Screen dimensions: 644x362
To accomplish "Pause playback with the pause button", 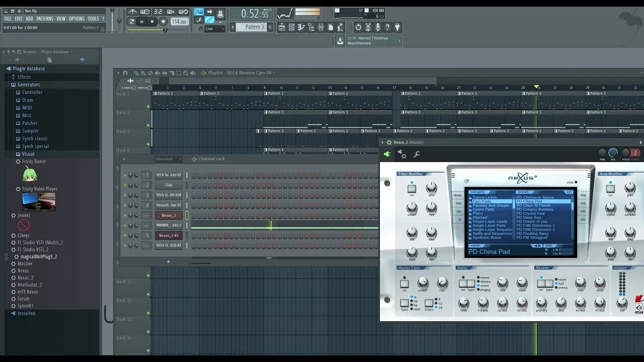I will click(x=142, y=22).
